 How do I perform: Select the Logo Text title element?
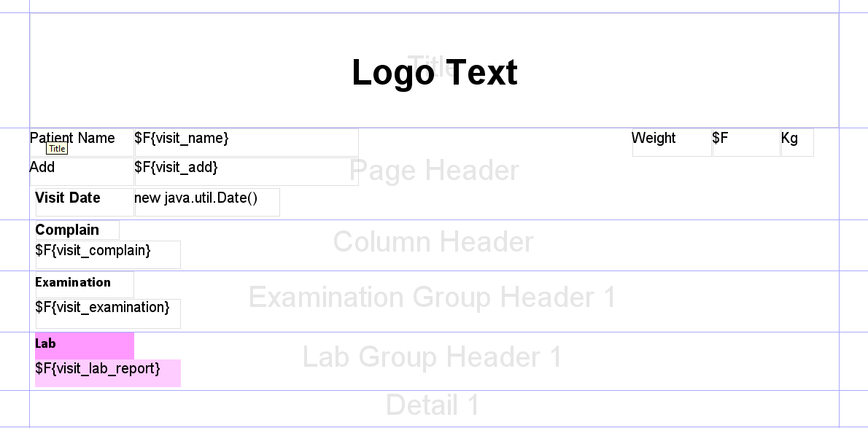coord(435,71)
